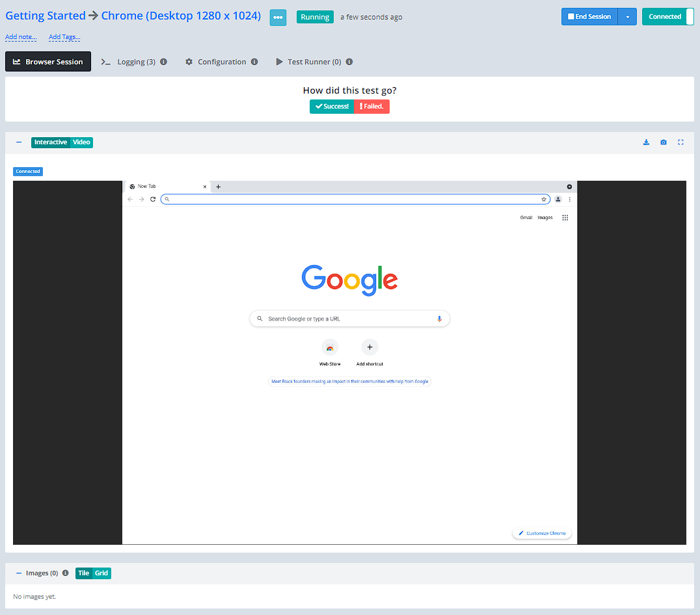This screenshot has height=615, width=700.
Task: Close the New Tab tab
Action: (x=205, y=187)
